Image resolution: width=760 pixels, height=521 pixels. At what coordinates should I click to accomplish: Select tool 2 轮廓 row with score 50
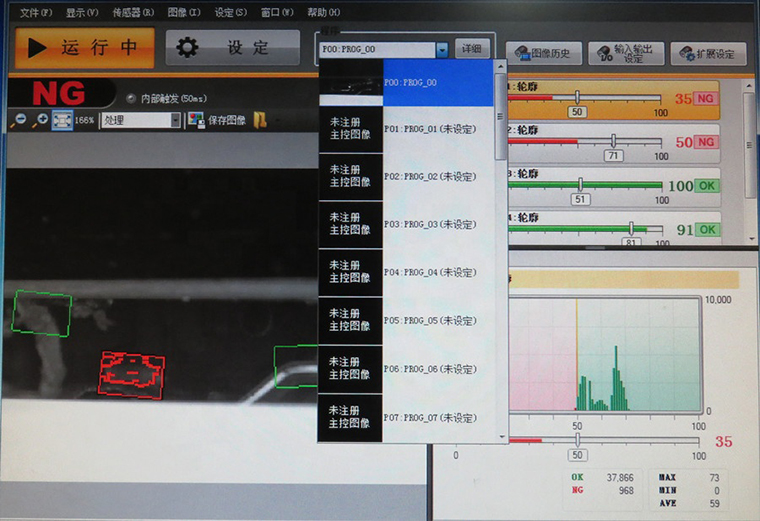(613, 144)
